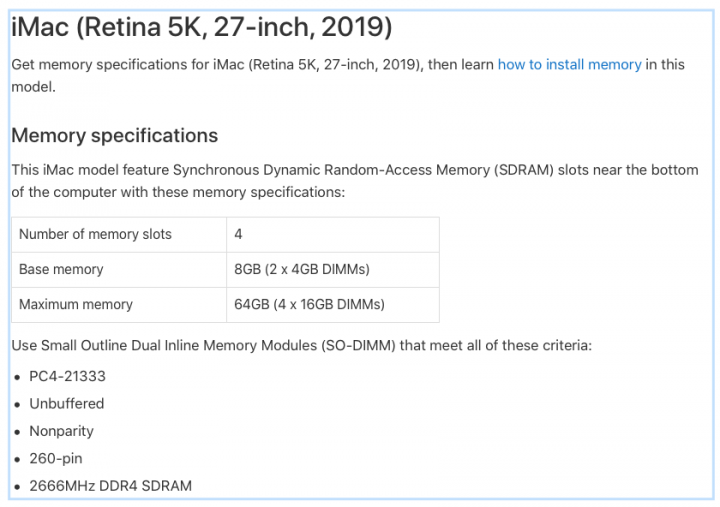The image size is (720, 507).
Task: Click the 'Maximum memory' table cell
Action: click(119, 304)
